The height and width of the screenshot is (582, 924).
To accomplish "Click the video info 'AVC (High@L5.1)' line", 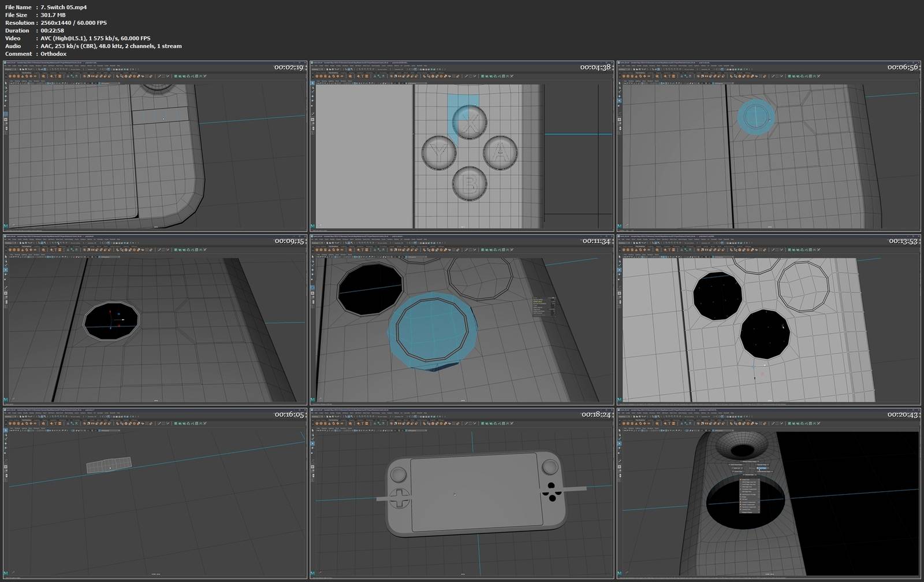I will pyautogui.click(x=95, y=38).
